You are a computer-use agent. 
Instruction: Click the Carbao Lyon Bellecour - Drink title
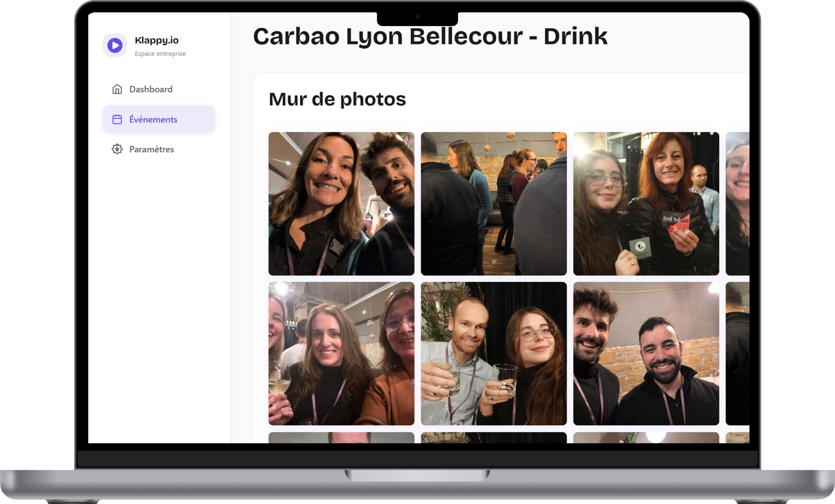430,36
